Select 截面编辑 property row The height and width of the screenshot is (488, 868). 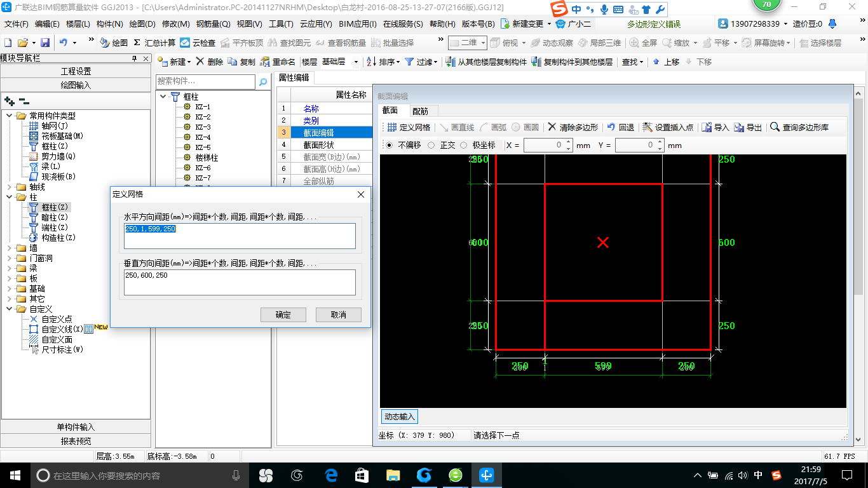[x=325, y=133]
